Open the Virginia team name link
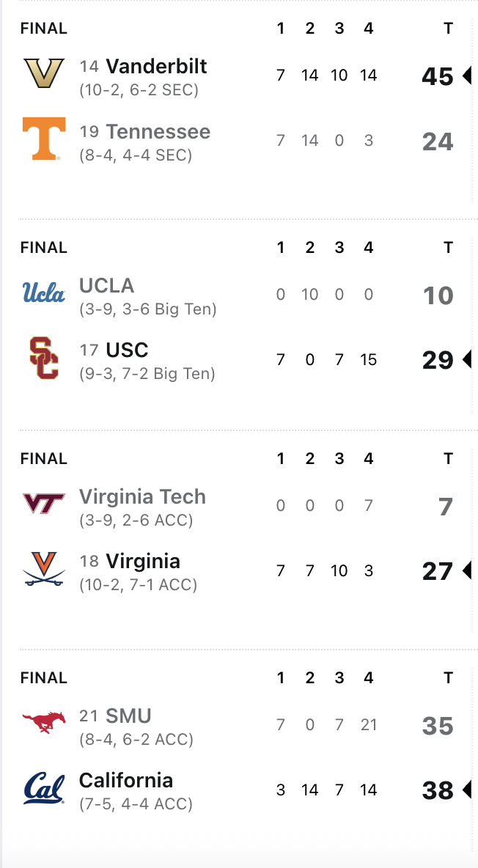478x868 pixels. point(143,562)
